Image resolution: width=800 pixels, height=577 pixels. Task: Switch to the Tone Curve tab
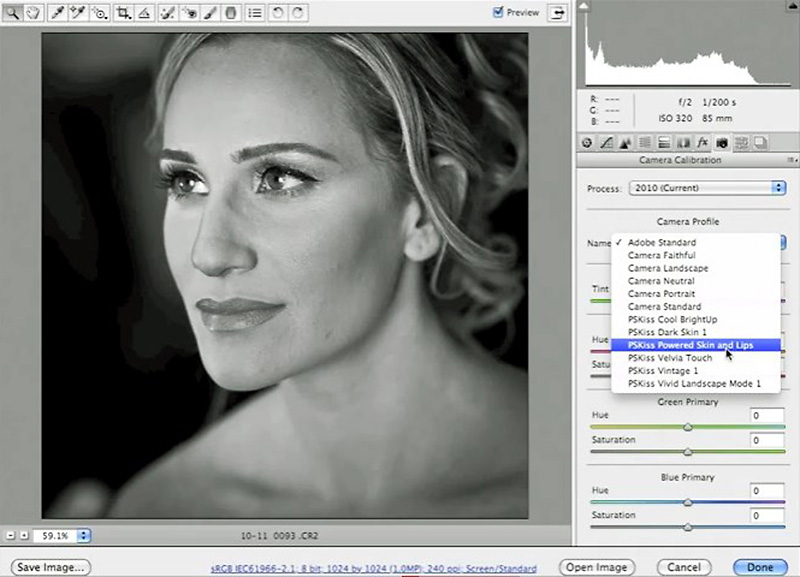click(x=607, y=143)
